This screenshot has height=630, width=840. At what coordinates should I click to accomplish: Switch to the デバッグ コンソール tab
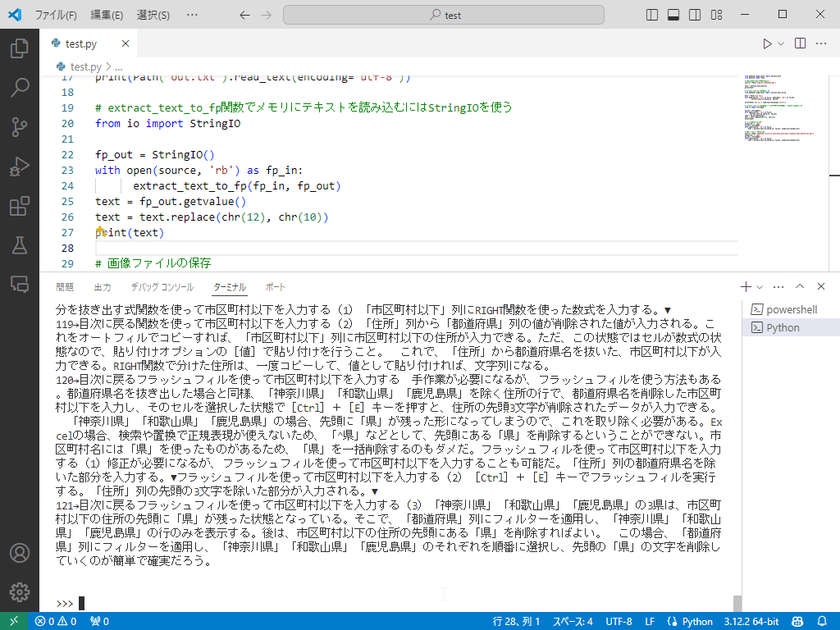coord(162,287)
